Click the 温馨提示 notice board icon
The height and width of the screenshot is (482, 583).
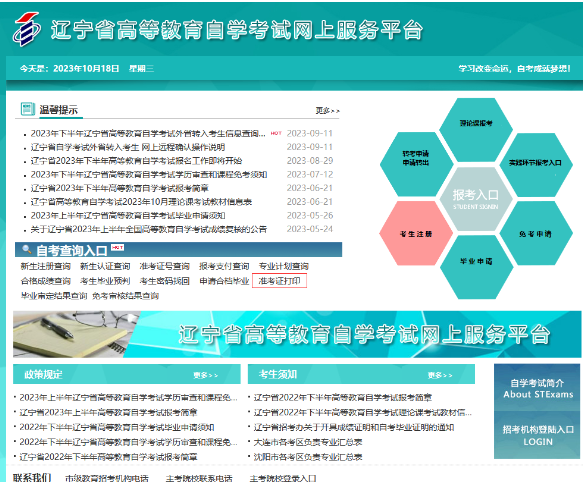click(28, 109)
